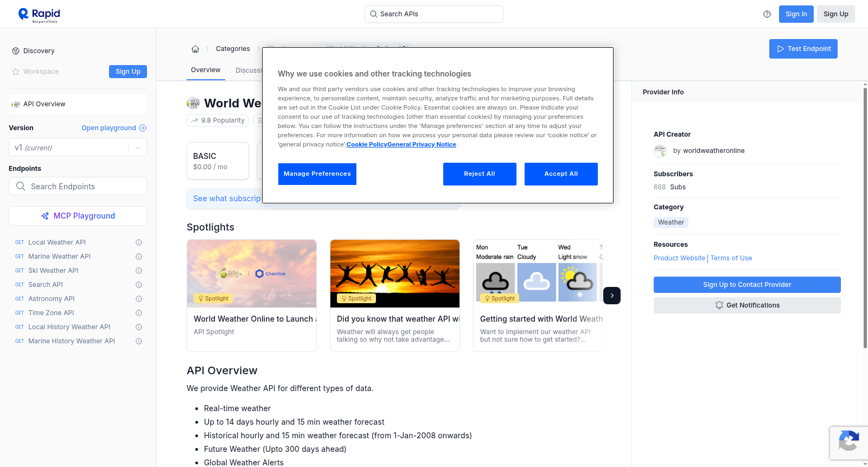Viewport: 868px width, 467px height.
Task: Click the worldweatheronline creator avatar
Action: (660, 151)
